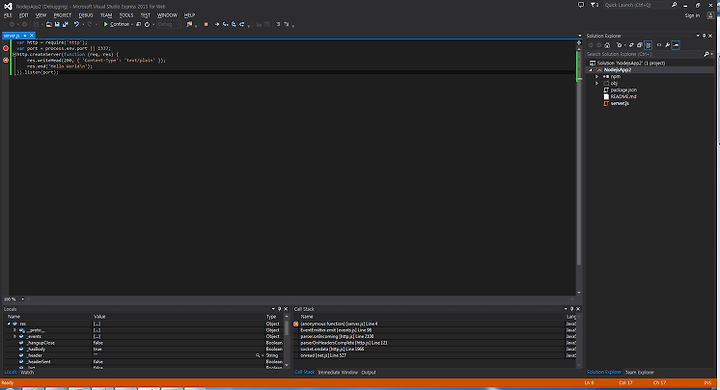Click the Find in Files toolbar icon
The image size is (720, 390).
[x=189, y=24]
